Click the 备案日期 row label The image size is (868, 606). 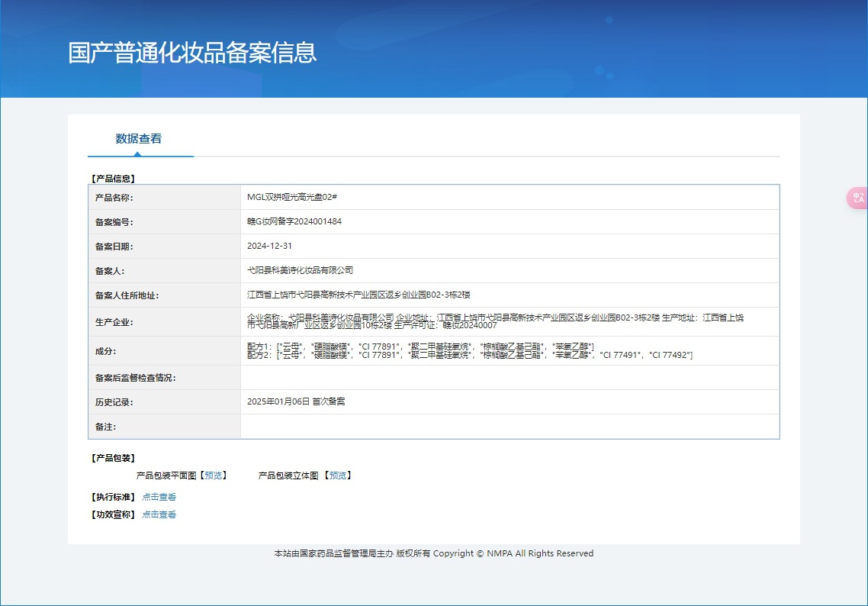coord(114,247)
